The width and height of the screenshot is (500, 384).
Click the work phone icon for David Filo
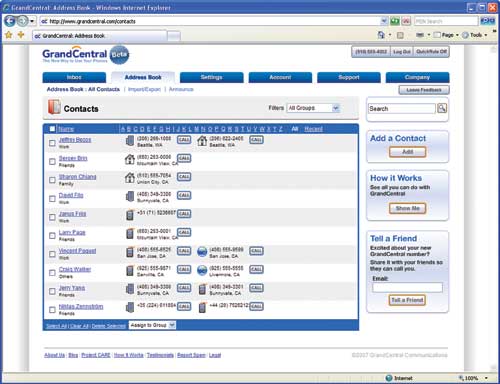click(130, 196)
